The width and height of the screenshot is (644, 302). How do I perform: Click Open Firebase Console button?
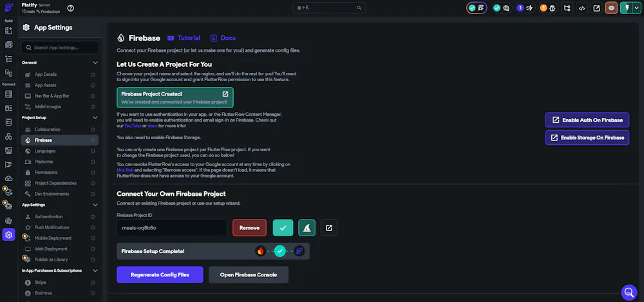(x=249, y=275)
